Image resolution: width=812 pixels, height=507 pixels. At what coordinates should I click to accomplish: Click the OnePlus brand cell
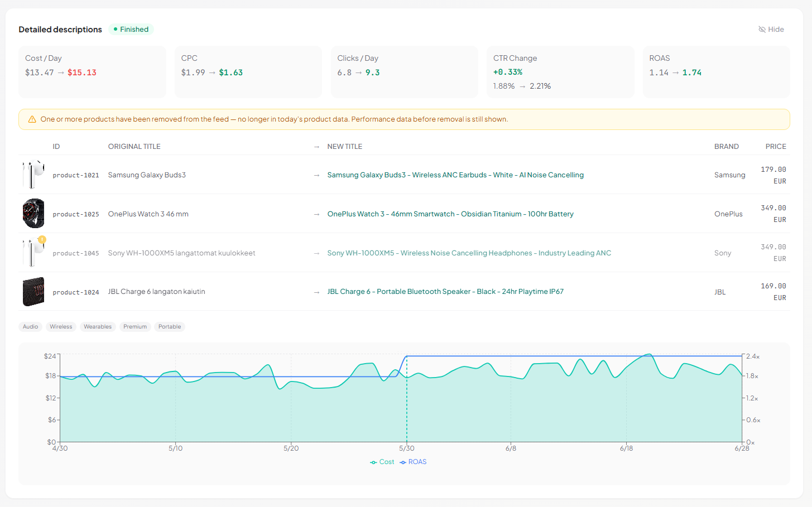click(728, 214)
